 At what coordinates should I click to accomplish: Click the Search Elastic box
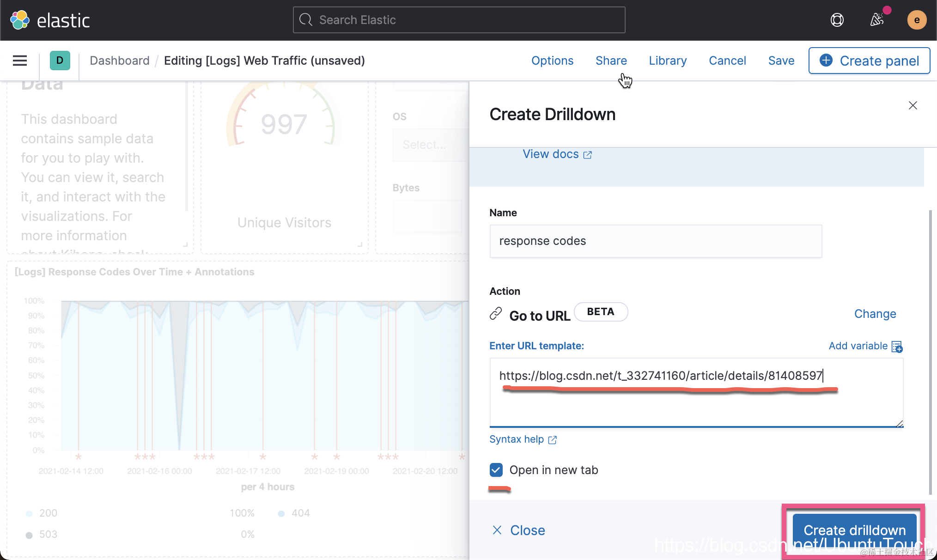point(459,20)
